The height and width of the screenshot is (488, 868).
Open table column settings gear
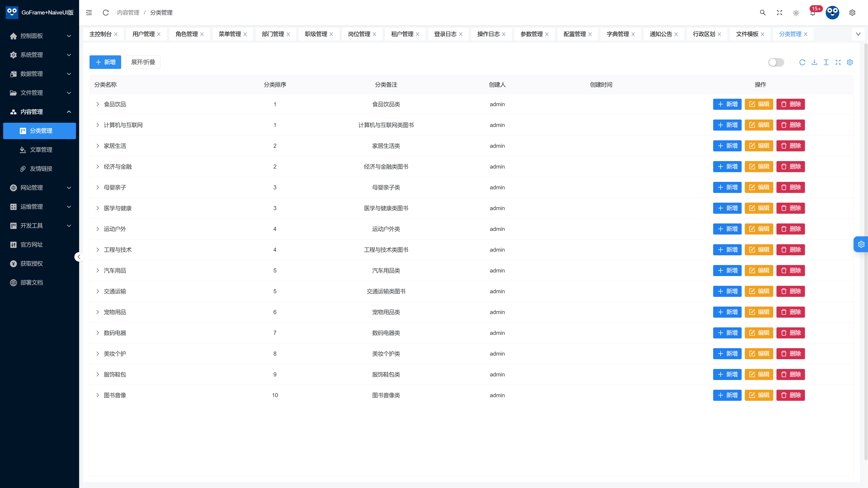coord(850,62)
